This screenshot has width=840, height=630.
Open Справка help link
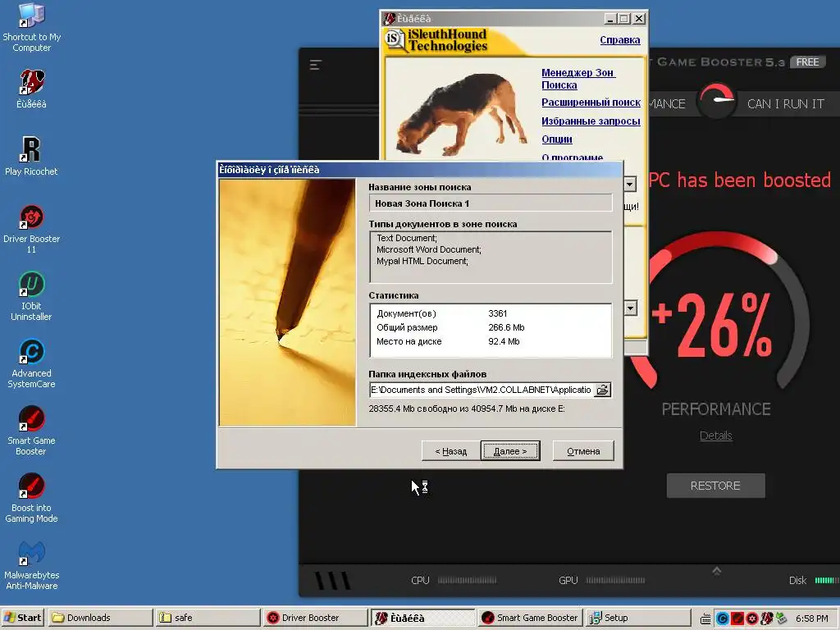[620, 40]
